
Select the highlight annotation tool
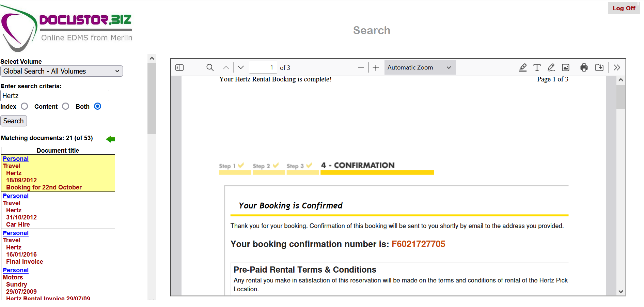pos(523,67)
